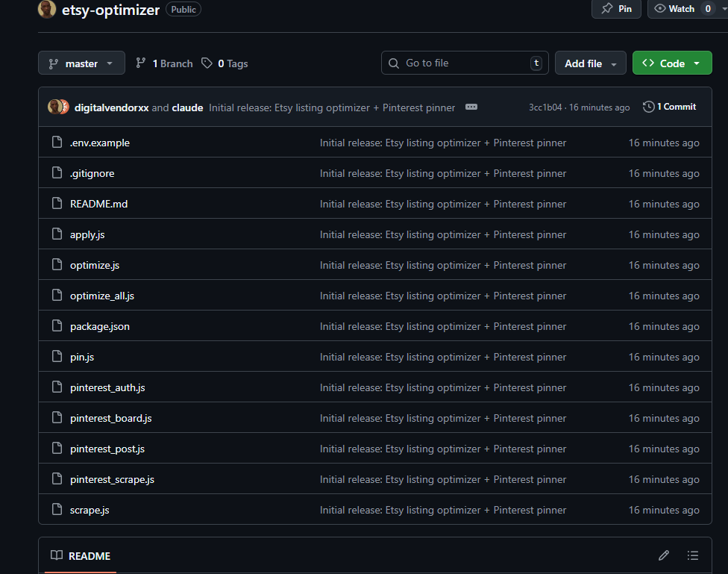The width and height of the screenshot is (728, 574).
Task: Click the code brackets icon on Code button
Action: pos(648,63)
